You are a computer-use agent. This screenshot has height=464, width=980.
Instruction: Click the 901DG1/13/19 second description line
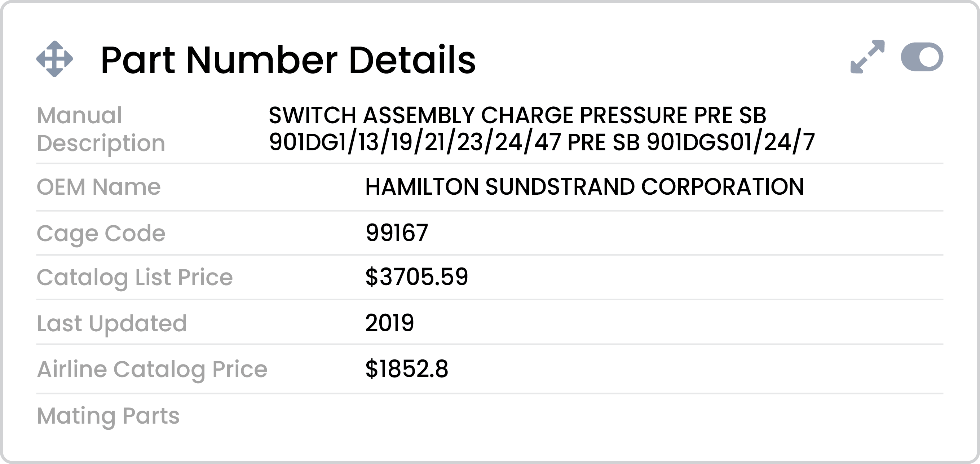click(x=542, y=143)
